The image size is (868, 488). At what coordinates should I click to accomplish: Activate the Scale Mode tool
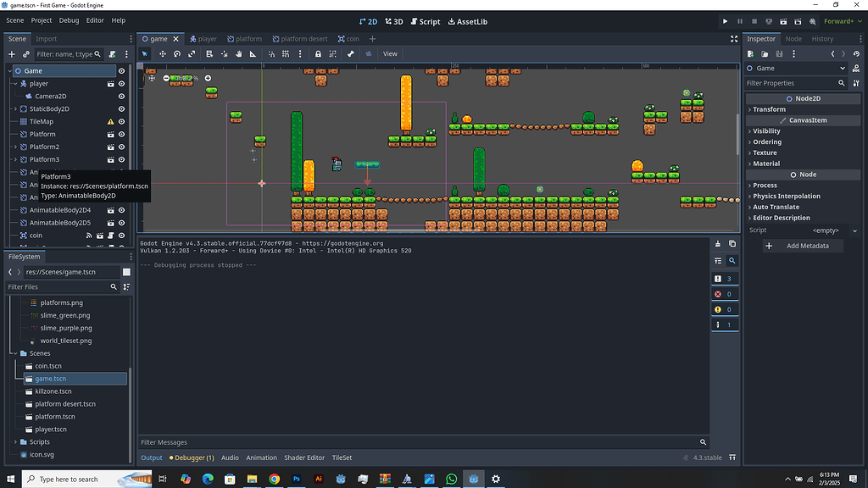pyautogui.click(x=192, y=53)
